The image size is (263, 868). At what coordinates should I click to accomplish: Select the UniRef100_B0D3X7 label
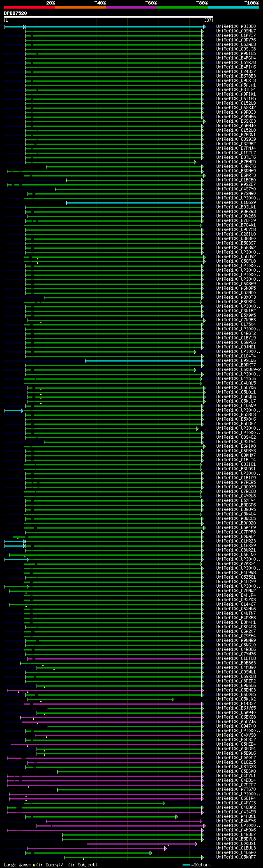click(236, 740)
